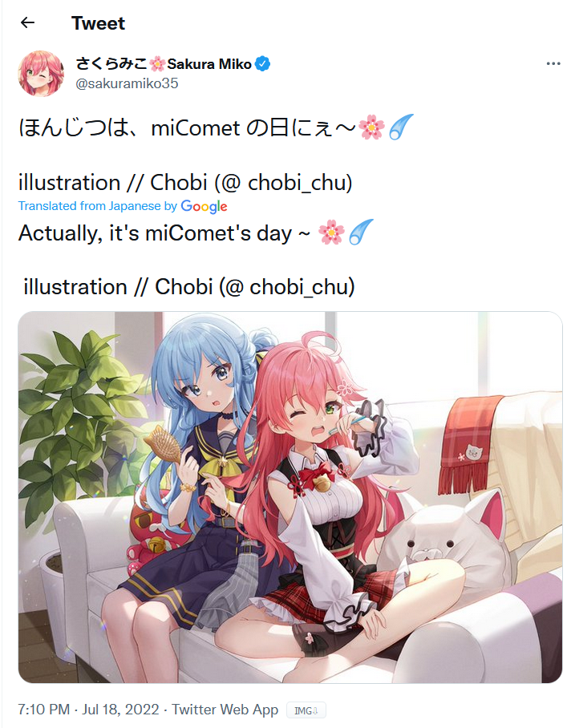Click the comet emoji in Japanese tweet text
Image resolution: width=567 pixels, height=728 pixels.
[400, 127]
